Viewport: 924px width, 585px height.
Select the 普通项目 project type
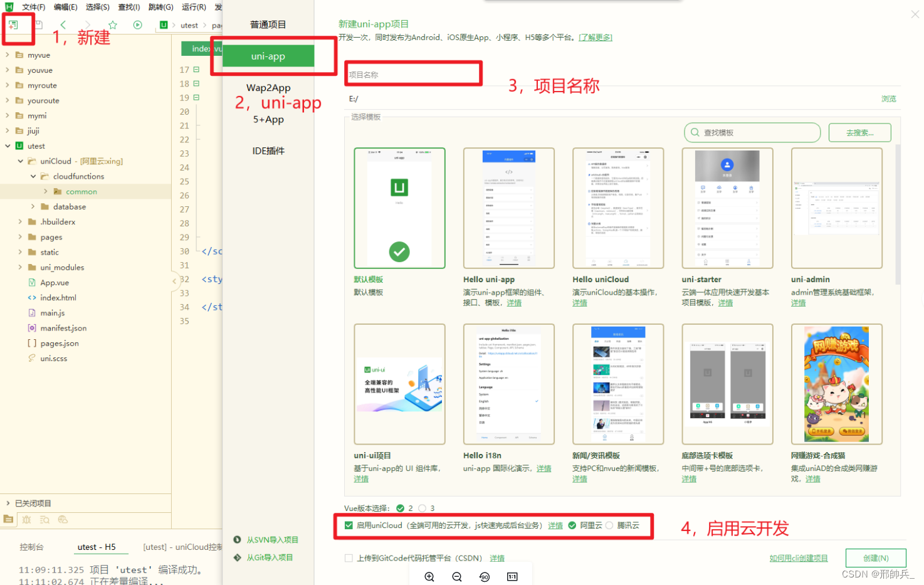click(x=268, y=24)
